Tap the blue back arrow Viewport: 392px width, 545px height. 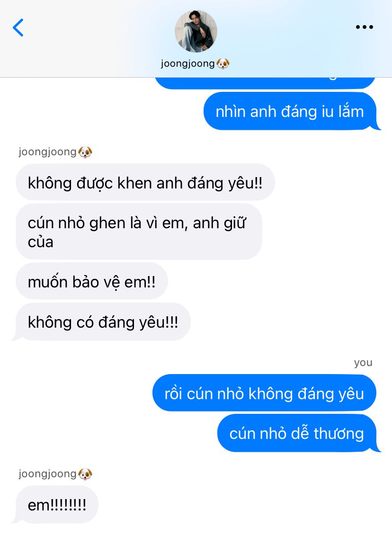click(x=18, y=27)
